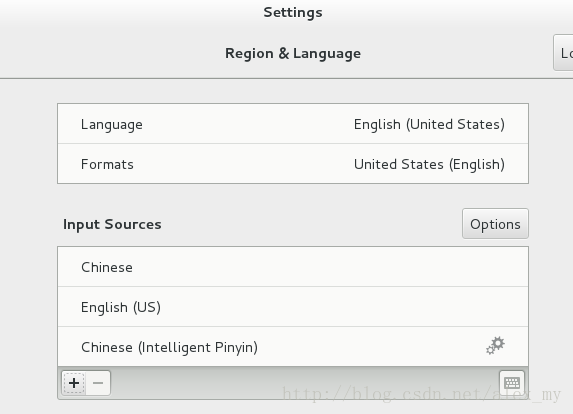Open the Language setting row
Screen dimensions: 573x414
[293, 124]
